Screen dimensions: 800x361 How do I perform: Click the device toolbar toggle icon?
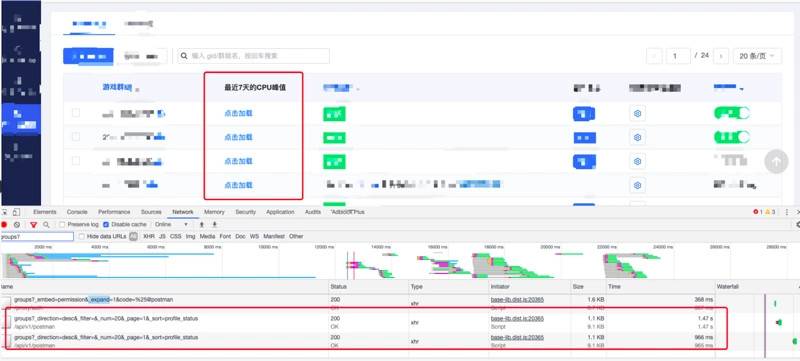click(x=16, y=212)
